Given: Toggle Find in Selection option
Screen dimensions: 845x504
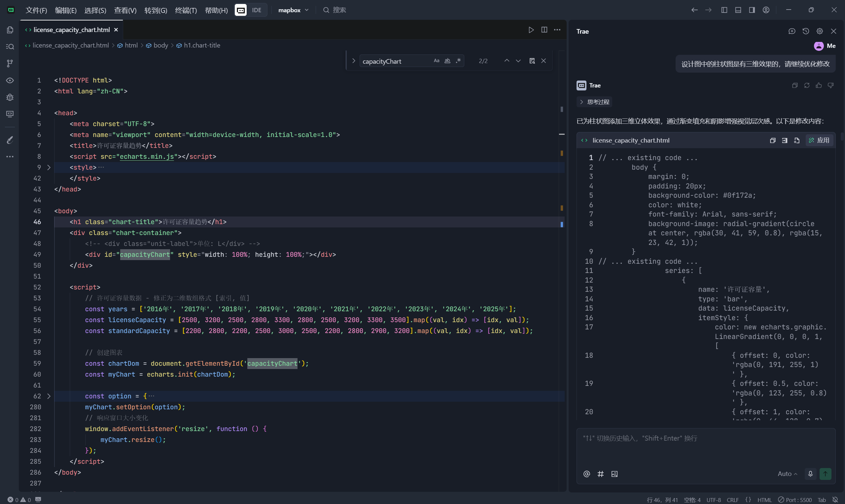Looking at the screenshot, I should point(532,61).
